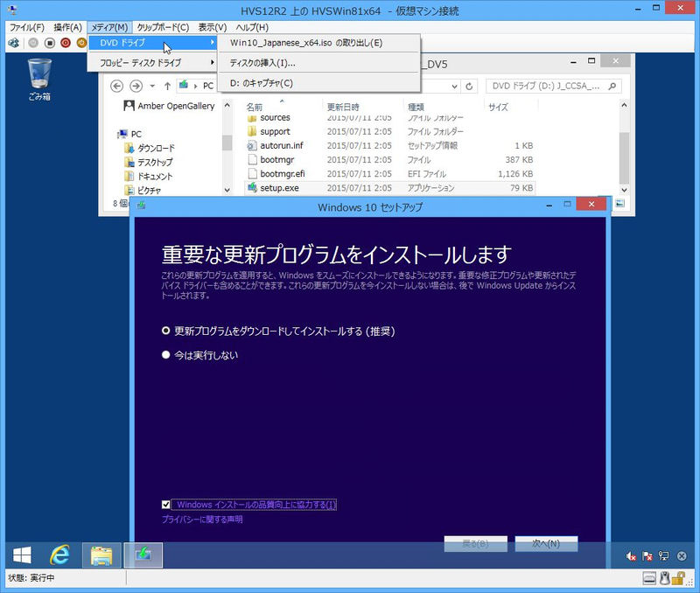Open the Action Center flag tray icon
Image resolution: width=700 pixels, height=593 pixels.
coord(647,556)
